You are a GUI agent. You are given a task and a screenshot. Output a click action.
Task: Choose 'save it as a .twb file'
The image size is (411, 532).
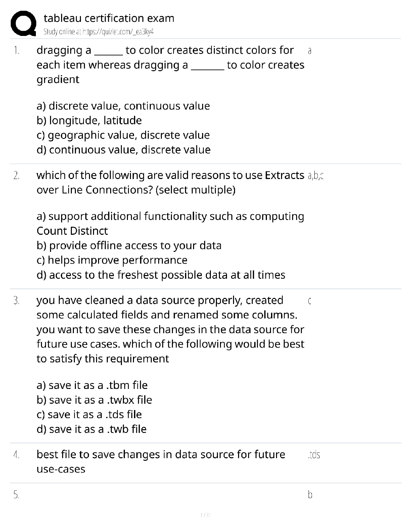coord(91,429)
